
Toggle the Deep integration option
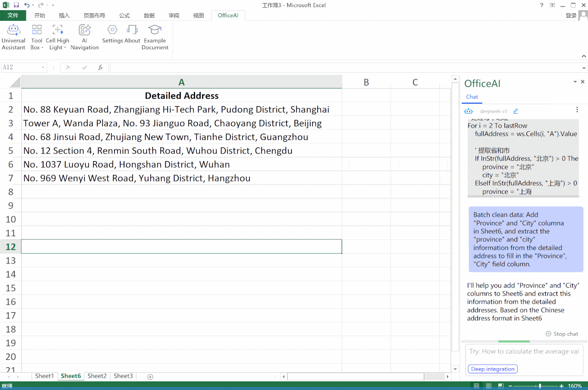(x=492, y=369)
